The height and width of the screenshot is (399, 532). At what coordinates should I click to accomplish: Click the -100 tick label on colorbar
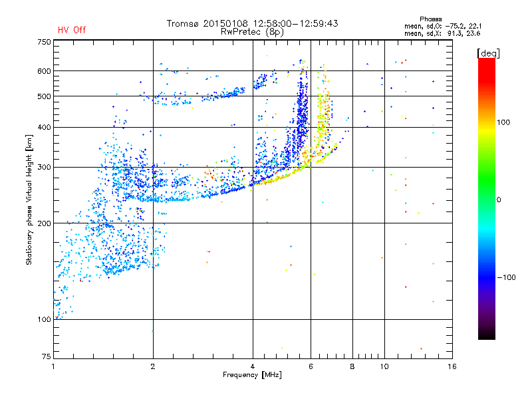point(507,277)
